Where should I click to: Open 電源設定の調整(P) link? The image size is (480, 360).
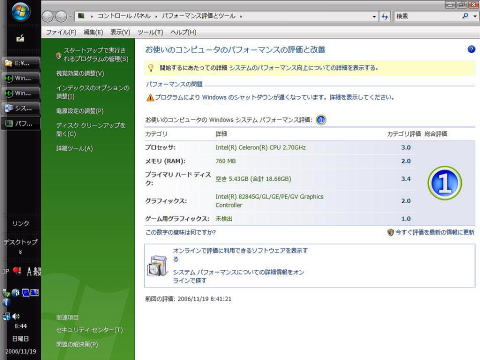(80, 111)
